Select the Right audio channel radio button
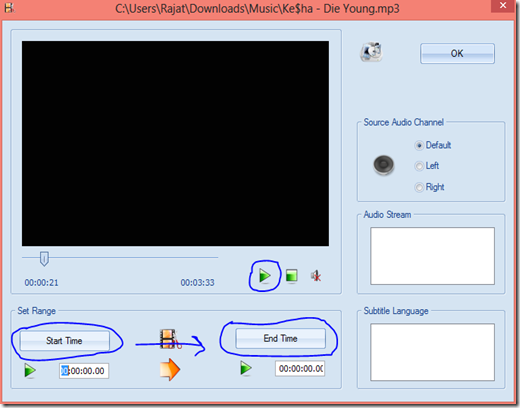520x408 pixels. 419,187
